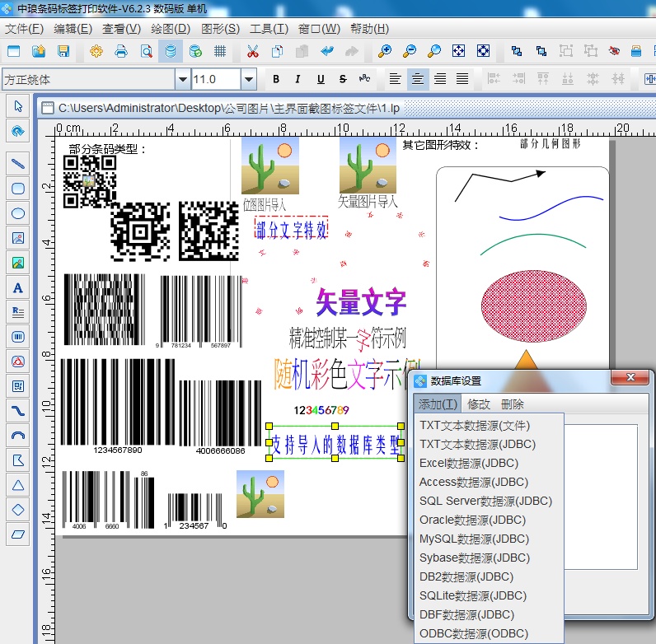Open database settings cylinder icon
656x644 pixels.
point(171,51)
